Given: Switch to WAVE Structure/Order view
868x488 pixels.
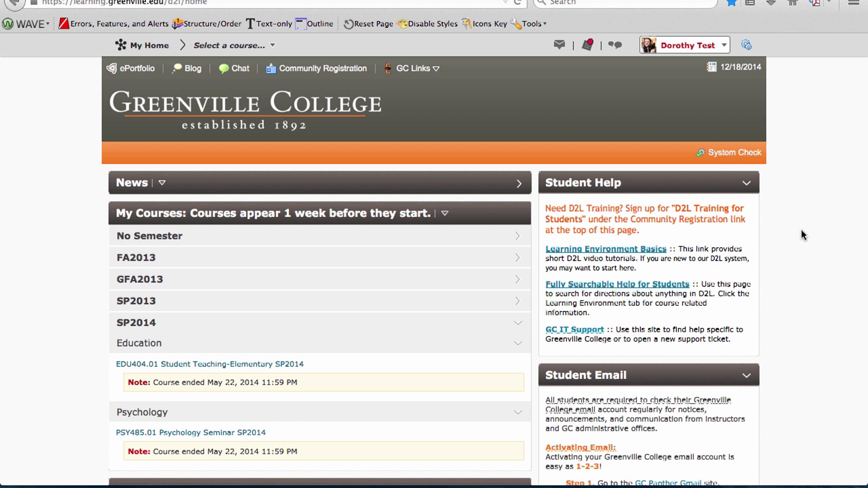Looking at the screenshot, I should click(207, 24).
